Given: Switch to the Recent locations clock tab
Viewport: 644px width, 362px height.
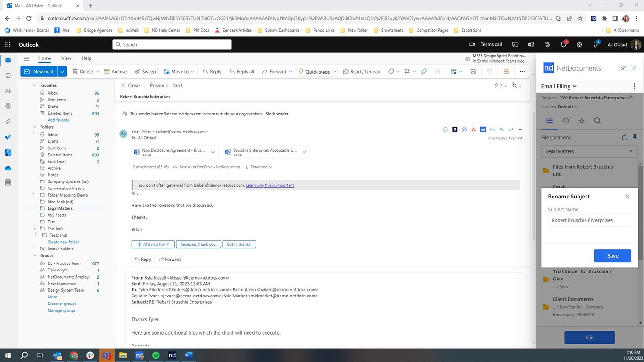Looking at the screenshot, I should coord(565,121).
